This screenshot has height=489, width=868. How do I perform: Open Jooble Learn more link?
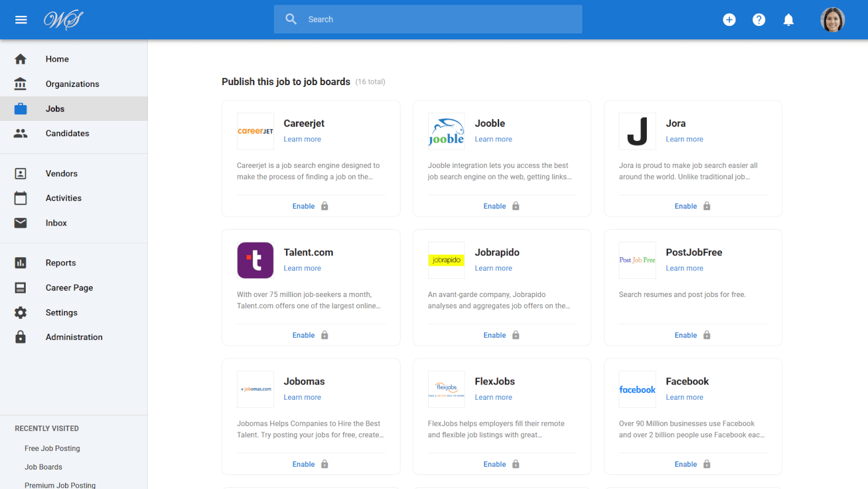(x=494, y=139)
